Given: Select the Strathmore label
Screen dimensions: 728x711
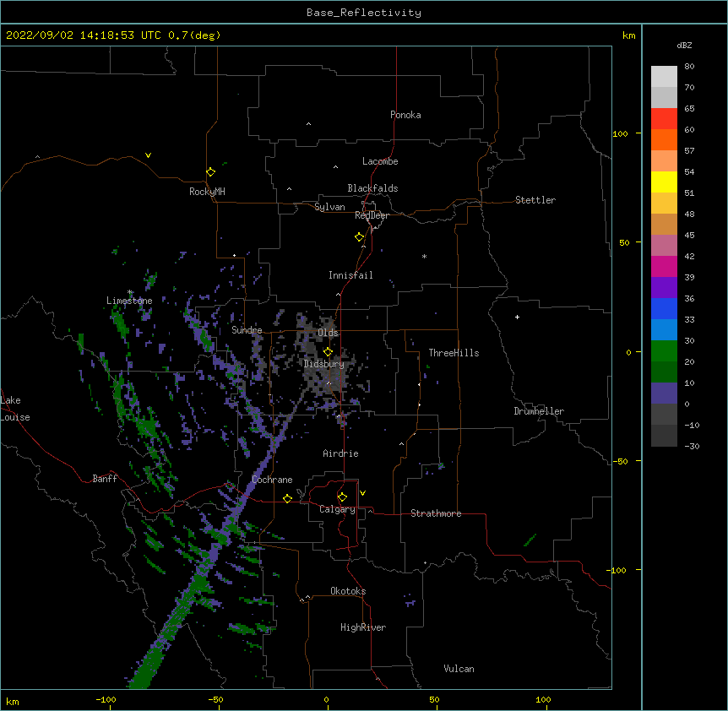Looking at the screenshot, I should point(436,513).
